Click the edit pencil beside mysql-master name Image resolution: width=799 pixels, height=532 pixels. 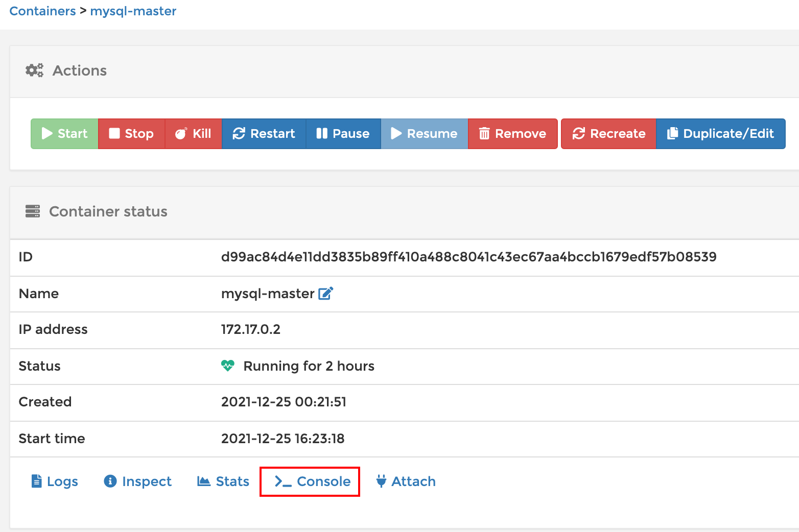[326, 293]
